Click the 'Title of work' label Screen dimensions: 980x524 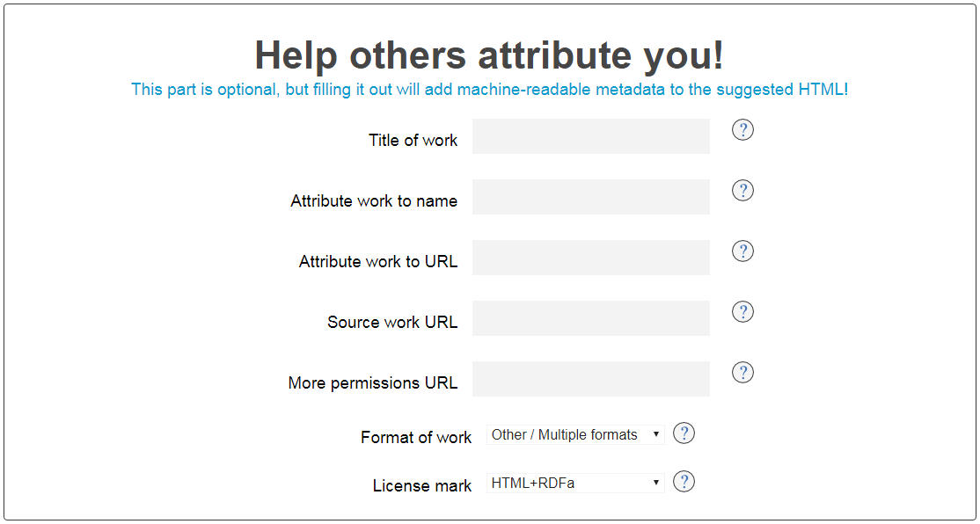[x=413, y=141]
